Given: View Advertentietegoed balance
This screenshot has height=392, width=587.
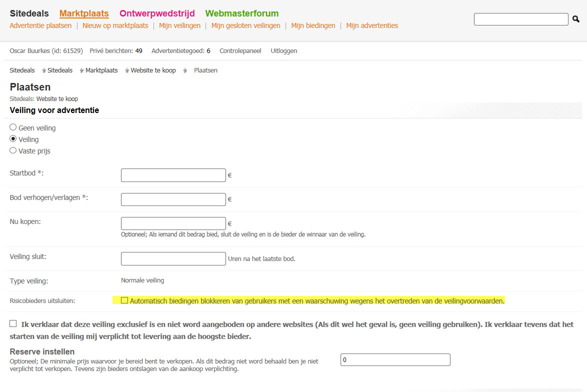Looking at the screenshot, I should click(x=181, y=50).
